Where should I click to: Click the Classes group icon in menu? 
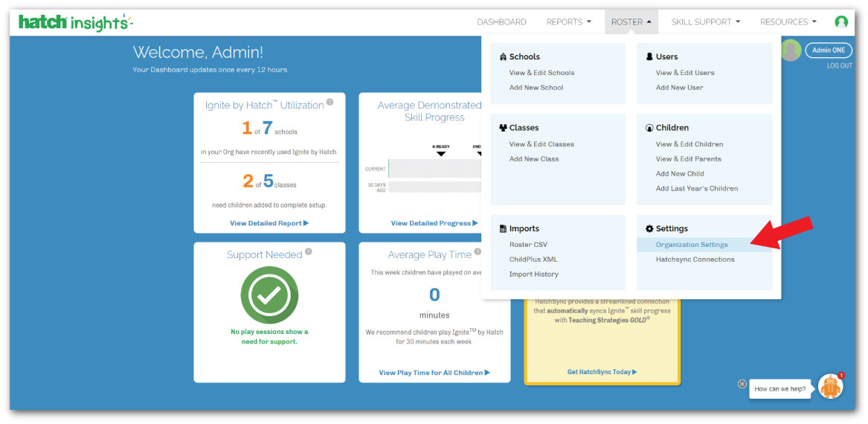click(x=504, y=128)
